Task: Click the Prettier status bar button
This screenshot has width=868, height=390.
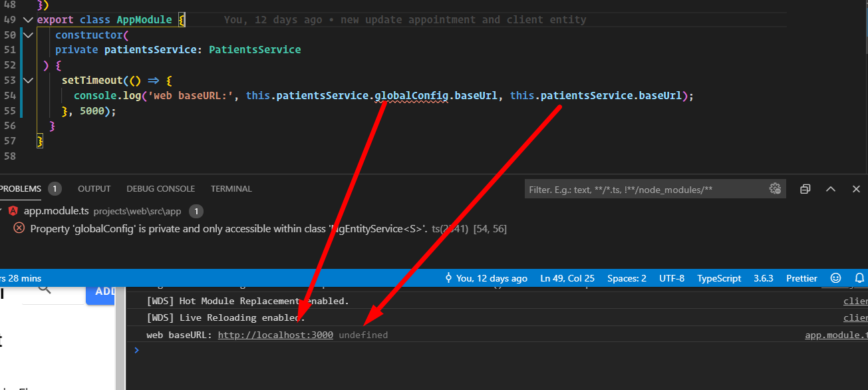Action: 801,278
